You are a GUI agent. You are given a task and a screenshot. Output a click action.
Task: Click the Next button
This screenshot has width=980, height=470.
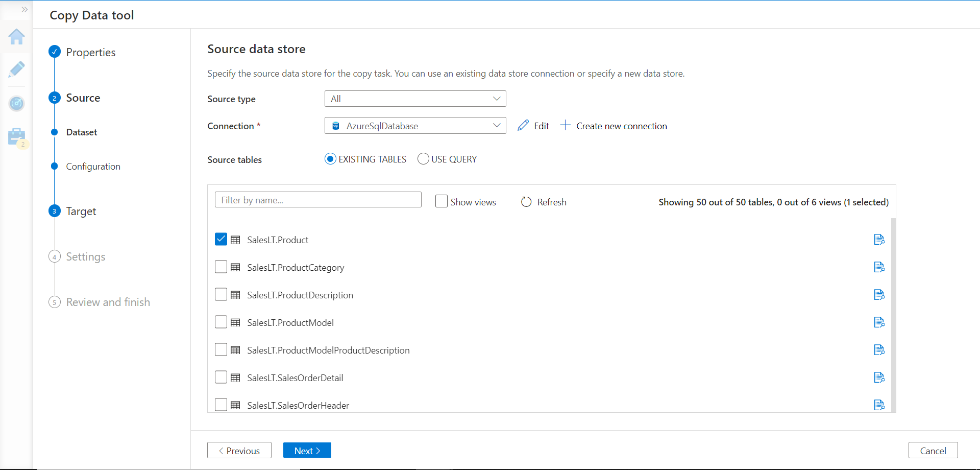click(x=307, y=451)
